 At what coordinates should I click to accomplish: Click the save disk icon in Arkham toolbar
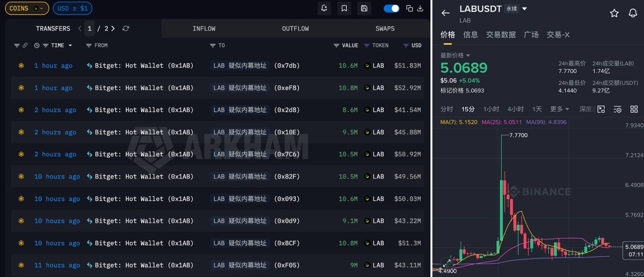point(364,8)
